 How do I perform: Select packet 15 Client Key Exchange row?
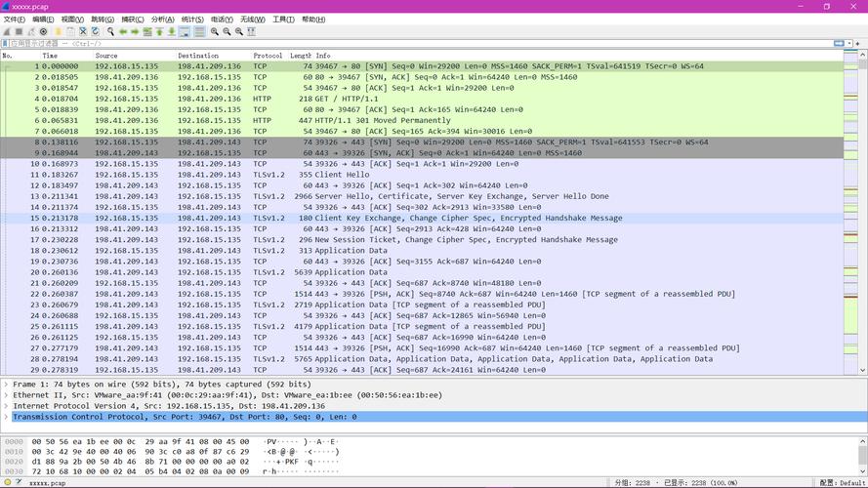coord(422,218)
